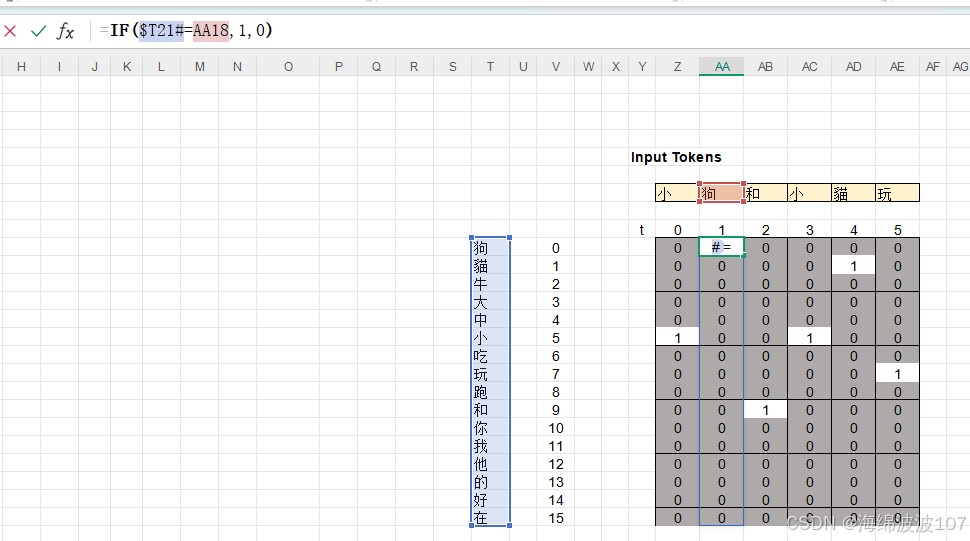Viewport: 970px width, 541px height.
Task: Select vocabulary cell '你'
Action: (490, 428)
